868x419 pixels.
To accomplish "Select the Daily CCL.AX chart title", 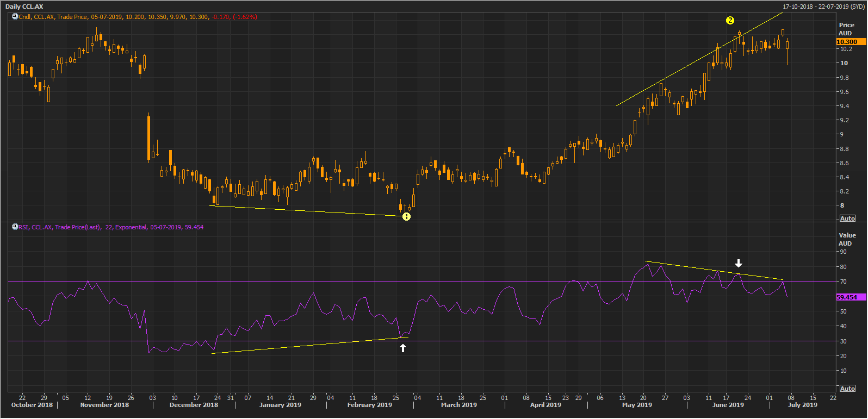I will click(24, 7).
